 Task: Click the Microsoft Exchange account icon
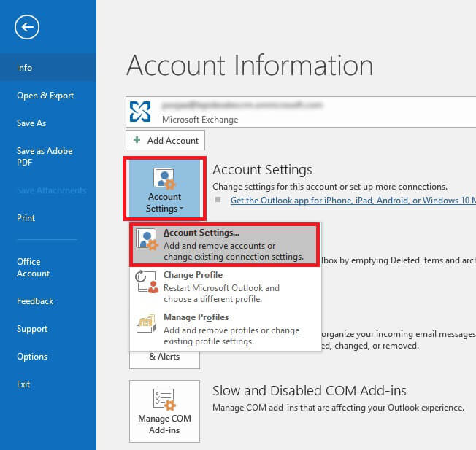(140, 112)
